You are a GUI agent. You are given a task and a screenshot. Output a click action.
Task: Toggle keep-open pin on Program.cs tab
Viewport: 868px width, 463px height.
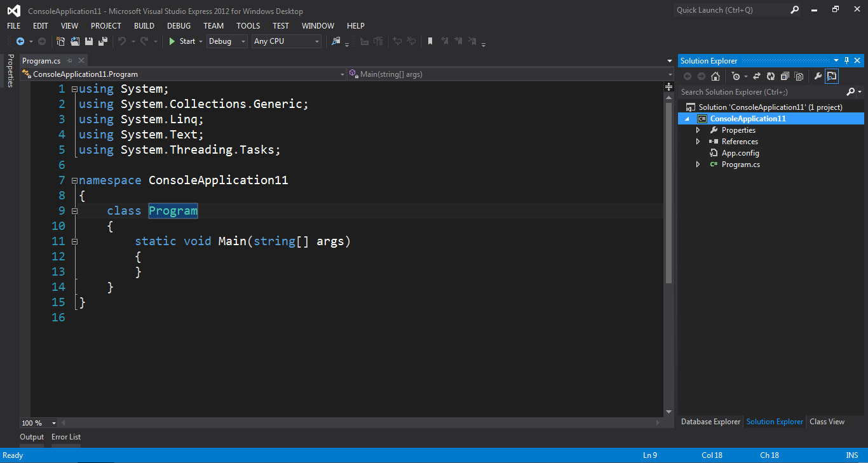[x=70, y=61]
